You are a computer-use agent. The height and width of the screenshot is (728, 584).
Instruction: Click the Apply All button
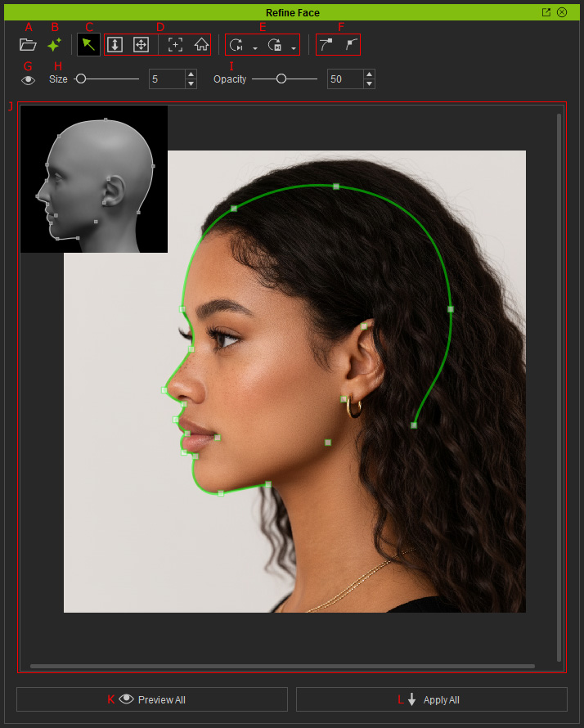432,699
